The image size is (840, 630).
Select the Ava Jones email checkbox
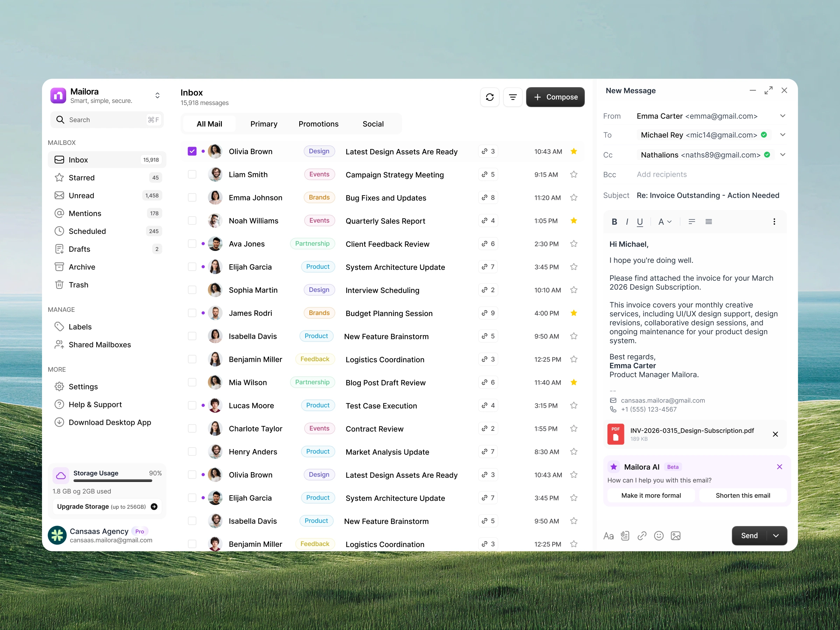click(192, 244)
